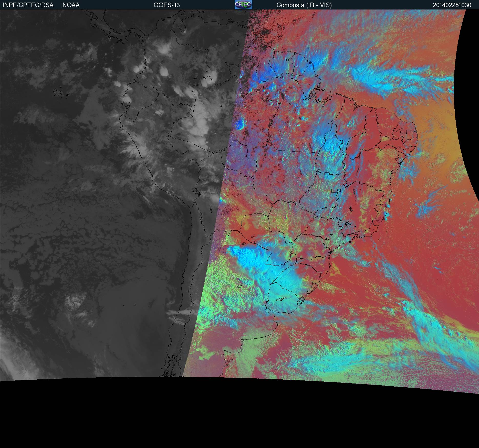Click the NOAA label in header

[71, 5]
